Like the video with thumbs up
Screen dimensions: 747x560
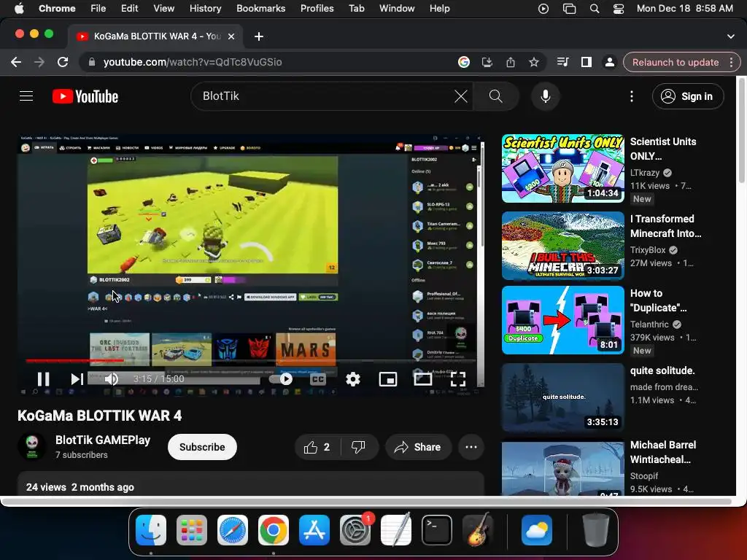coord(317,447)
